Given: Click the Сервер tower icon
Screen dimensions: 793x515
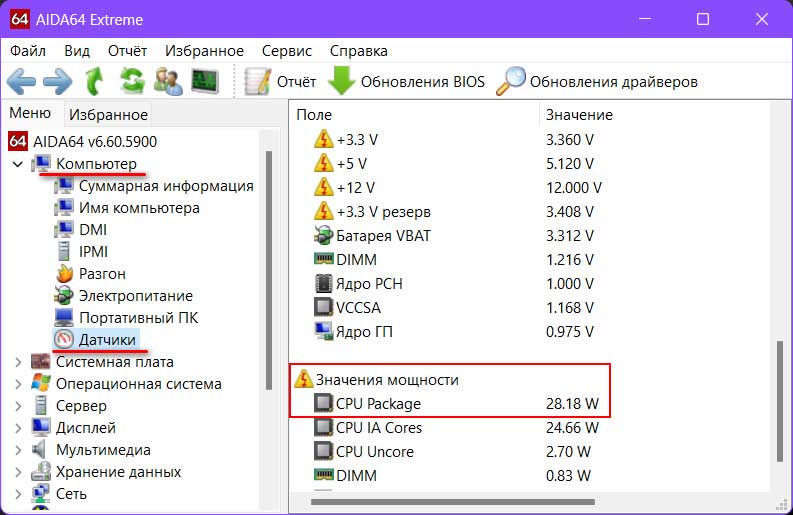Looking at the screenshot, I should [x=40, y=406].
